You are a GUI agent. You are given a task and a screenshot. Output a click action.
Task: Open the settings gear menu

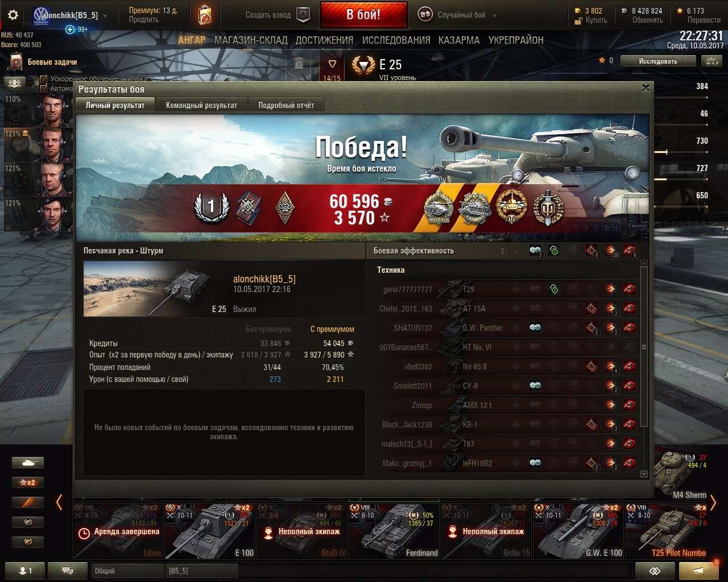point(13,15)
